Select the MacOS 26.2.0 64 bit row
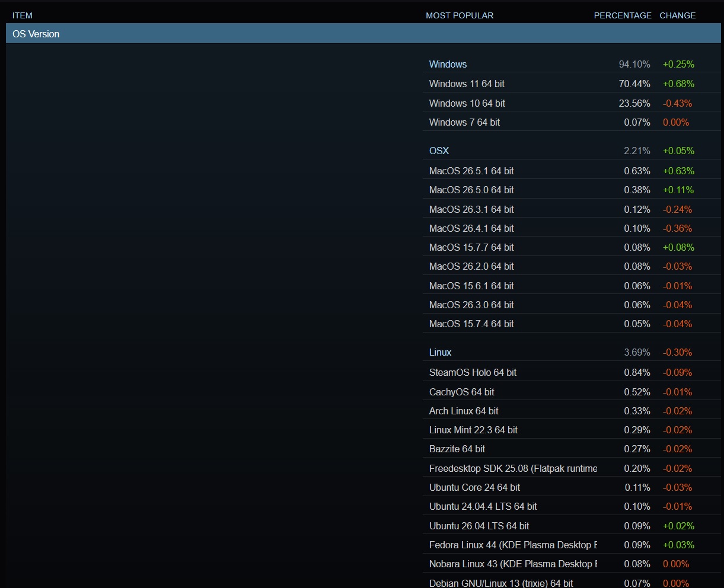 pos(572,266)
